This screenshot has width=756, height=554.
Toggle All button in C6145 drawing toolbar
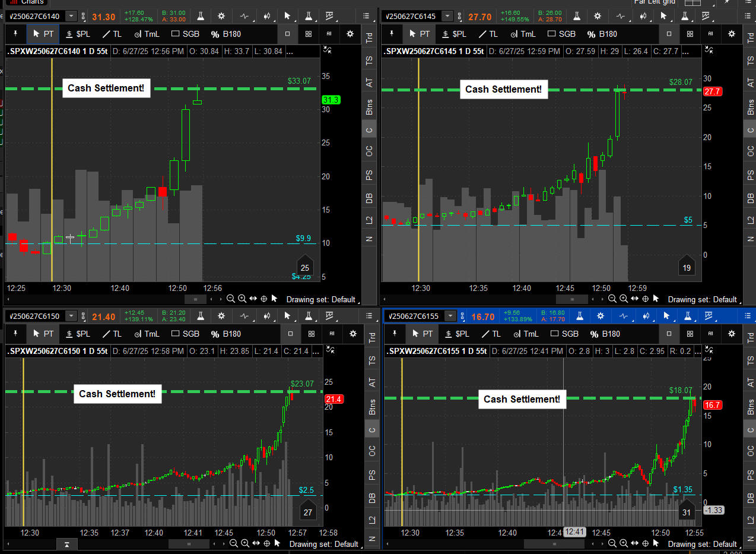coord(710,34)
